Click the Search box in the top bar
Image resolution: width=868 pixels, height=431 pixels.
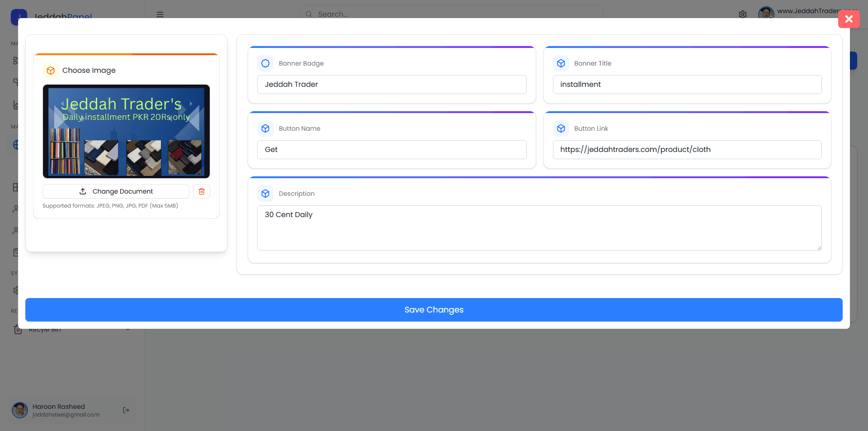(451, 14)
